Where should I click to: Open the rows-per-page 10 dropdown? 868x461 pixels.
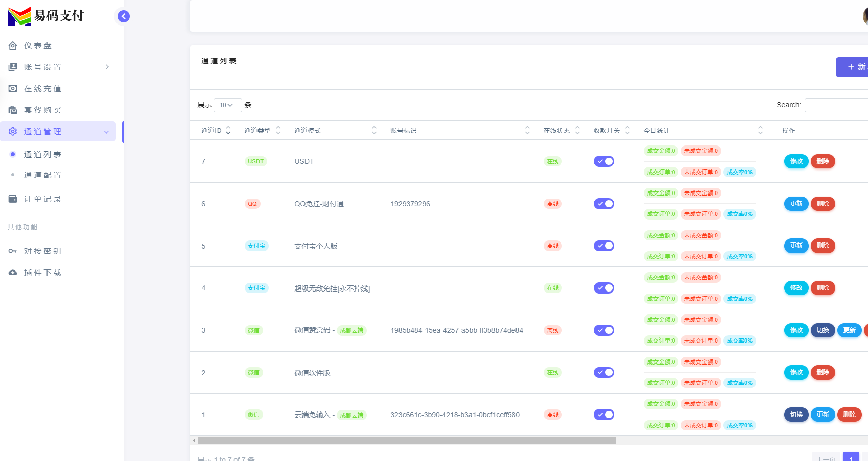tap(227, 105)
